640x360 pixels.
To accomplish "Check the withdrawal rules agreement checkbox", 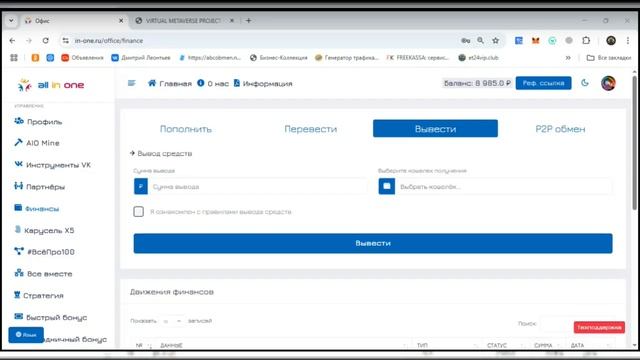I will (138, 211).
